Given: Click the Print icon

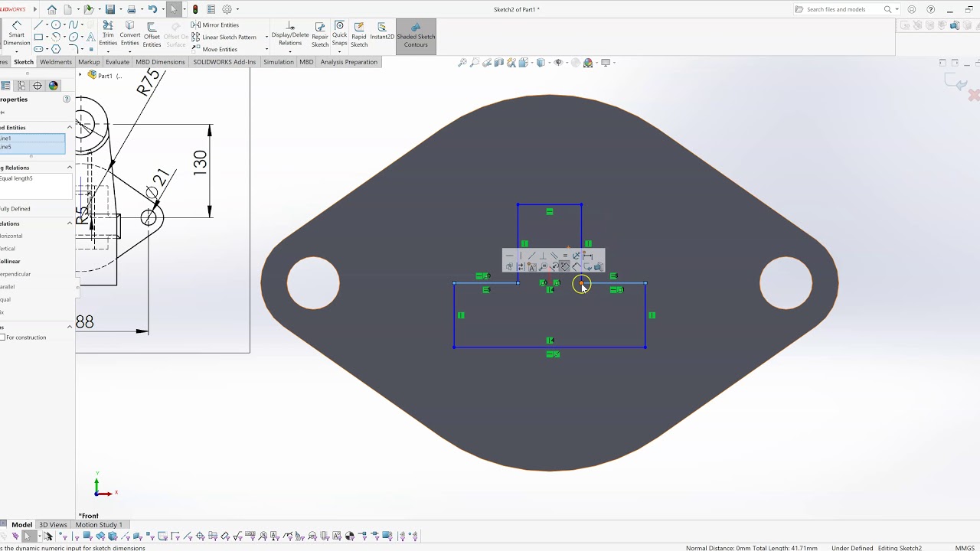Looking at the screenshot, I should 132,9.
